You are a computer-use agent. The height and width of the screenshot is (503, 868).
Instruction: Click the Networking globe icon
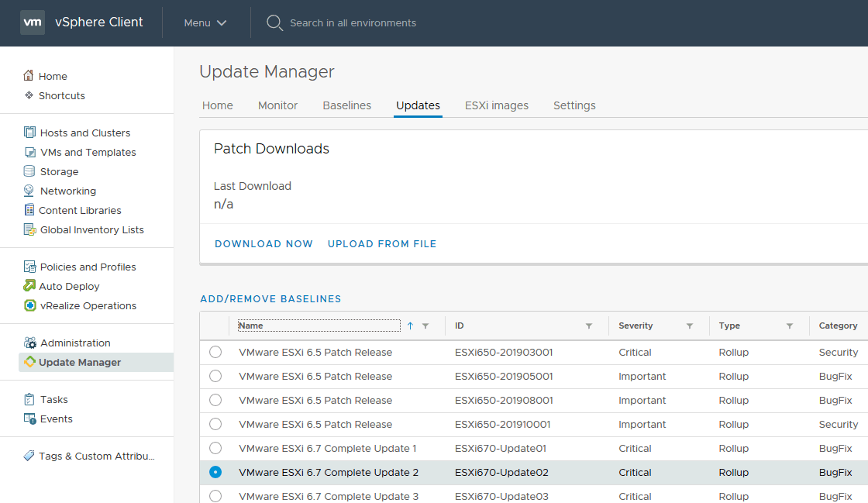coord(29,191)
